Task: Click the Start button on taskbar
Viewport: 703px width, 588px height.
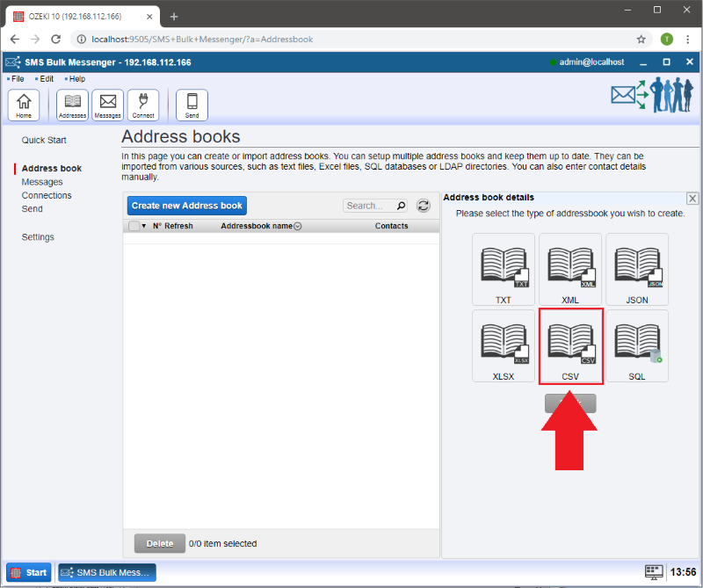Action: (28, 572)
